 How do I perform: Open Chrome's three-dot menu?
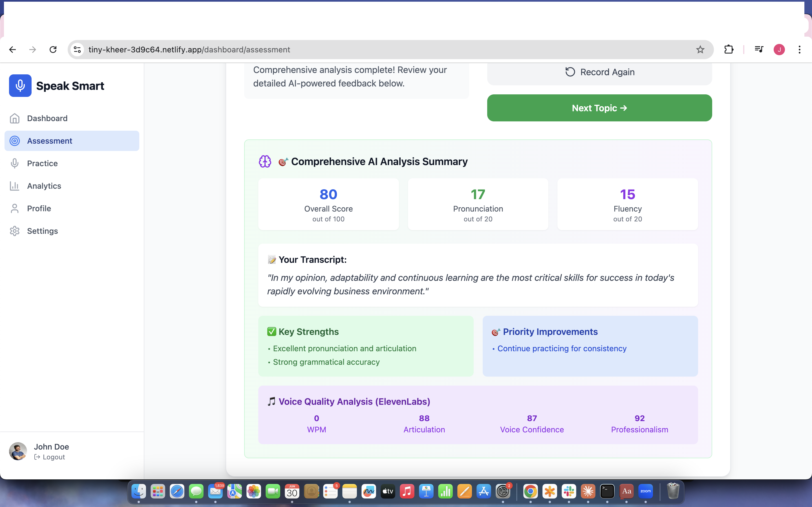pos(800,50)
